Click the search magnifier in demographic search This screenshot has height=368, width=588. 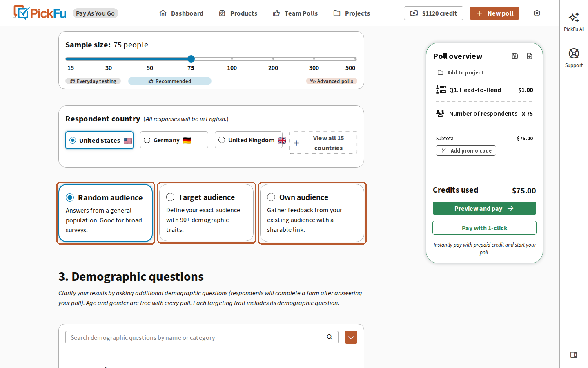tap(330, 337)
